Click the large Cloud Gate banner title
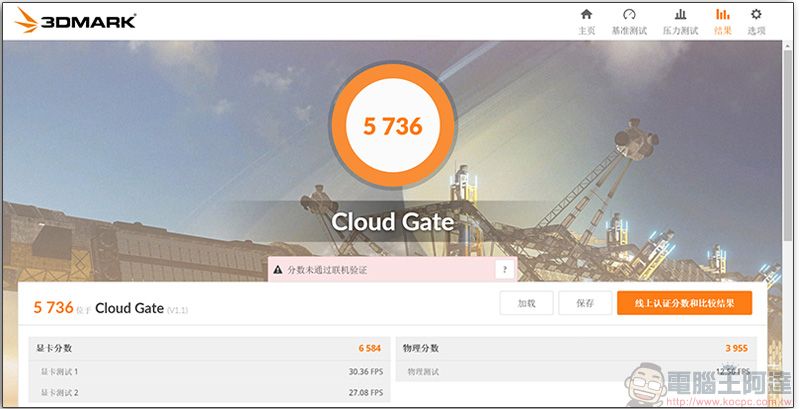 (x=392, y=221)
